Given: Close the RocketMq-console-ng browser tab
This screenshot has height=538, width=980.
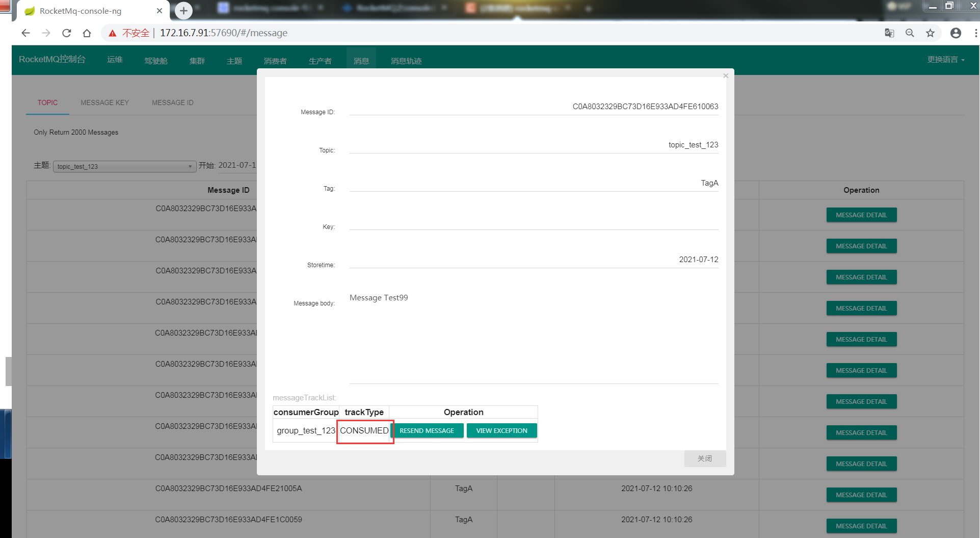Looking at the screenshot, I should pos(160,11).
